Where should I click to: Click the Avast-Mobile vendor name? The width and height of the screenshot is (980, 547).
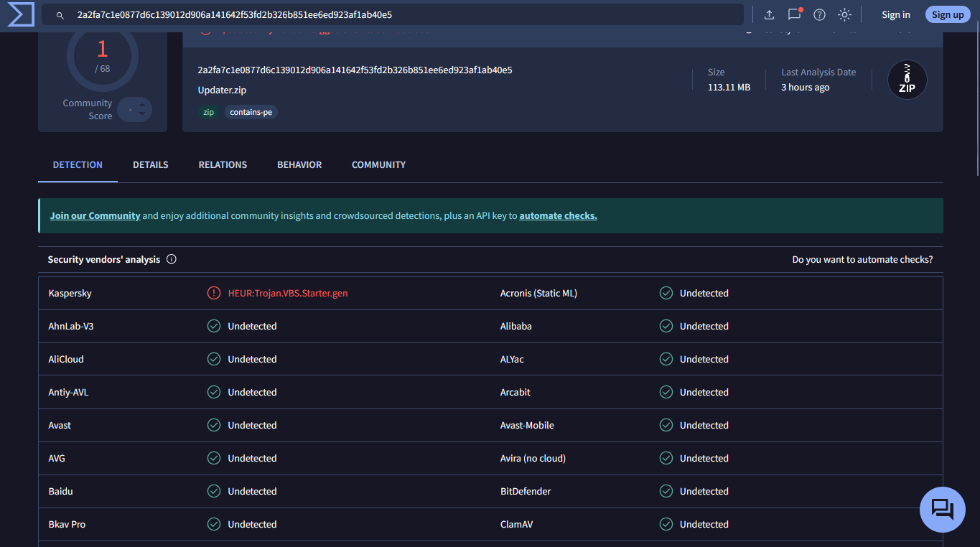tap(527, 425)
